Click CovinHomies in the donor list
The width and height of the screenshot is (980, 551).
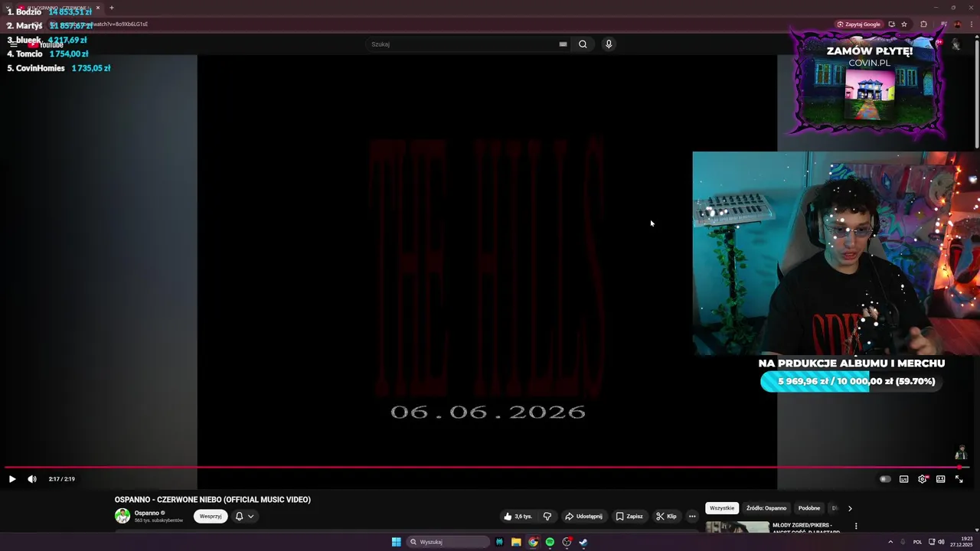coord(40,68)
